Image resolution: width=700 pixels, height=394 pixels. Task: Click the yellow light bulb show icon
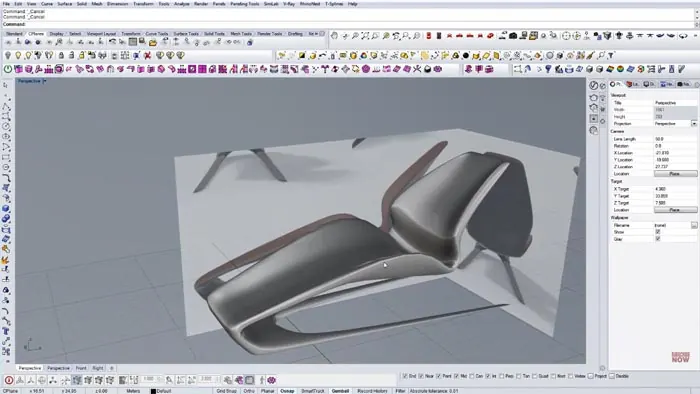click(x=18, y=55)
